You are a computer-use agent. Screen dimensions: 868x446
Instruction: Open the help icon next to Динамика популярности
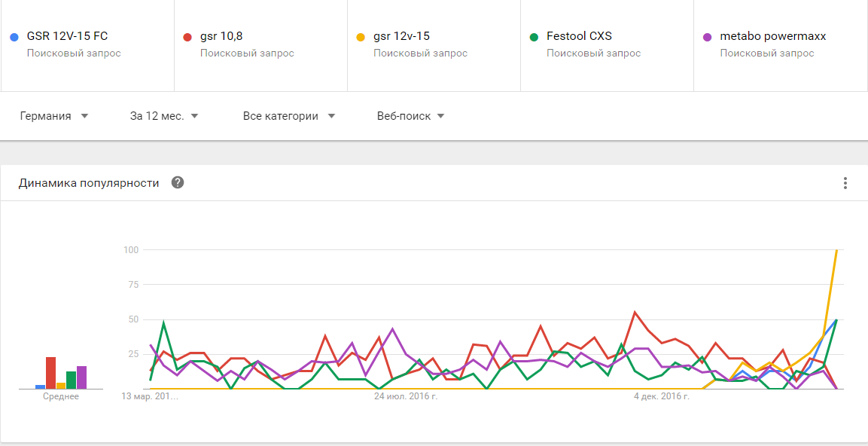click(177, 182)
